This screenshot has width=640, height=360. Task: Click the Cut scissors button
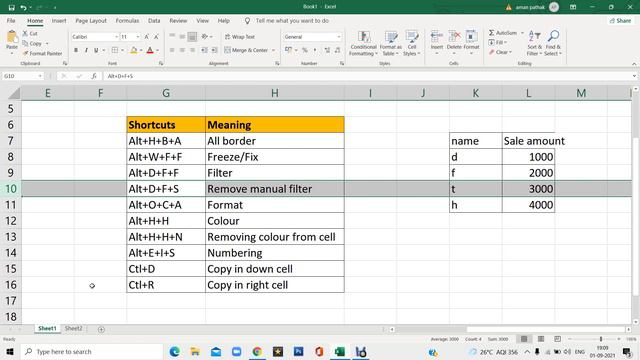(x=30, y=33)
